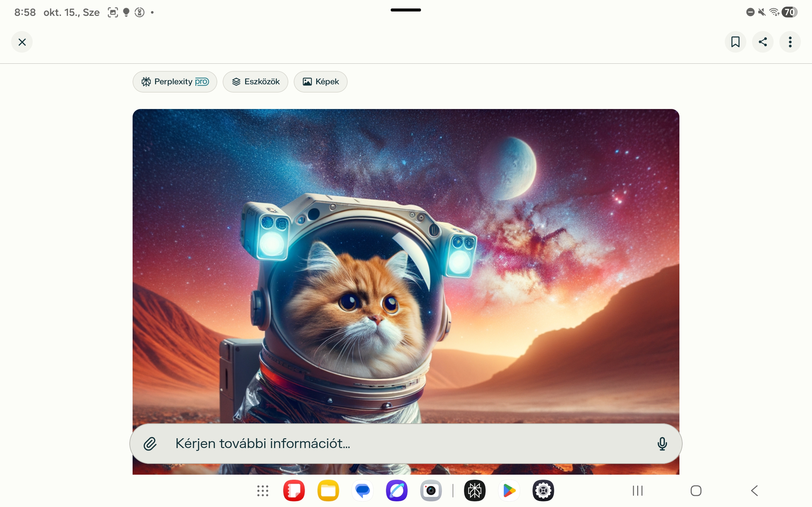The height and width of the screenshot is (507, 812).
Task: Start voice input with microphone icon
Action: click(662, 444)
